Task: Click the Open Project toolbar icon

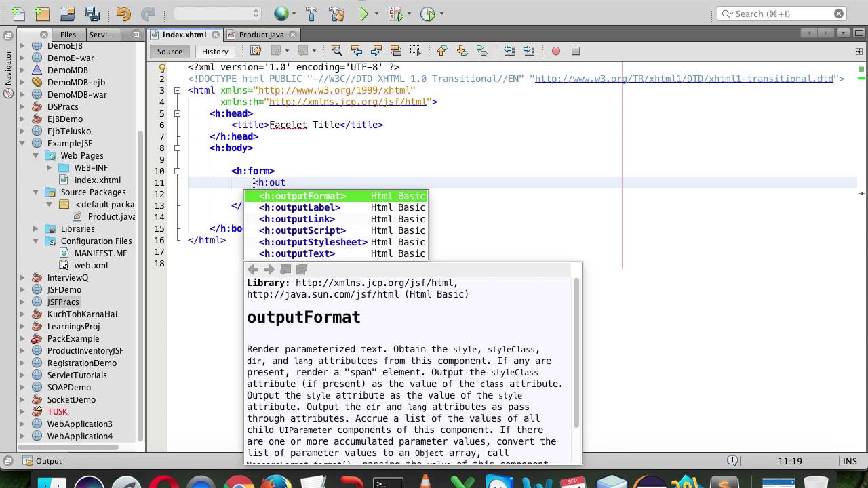Action: [x=66, y=14]
